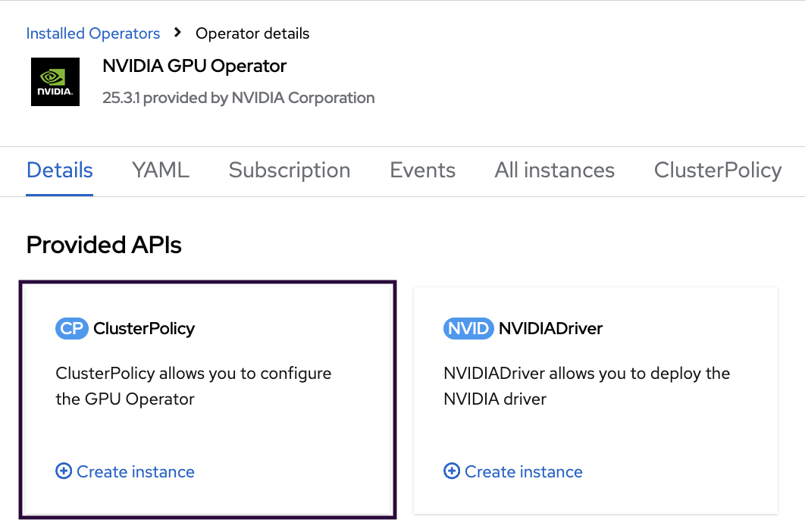
Task: Open the YAML tab
Action: [161, 171]
